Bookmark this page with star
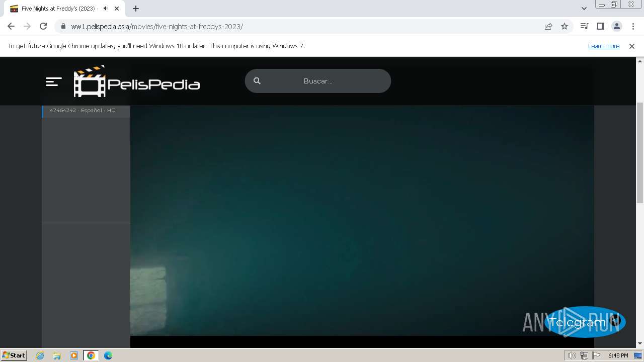The width and height of the screenshot is (644, 362). [x=565, y=26]
